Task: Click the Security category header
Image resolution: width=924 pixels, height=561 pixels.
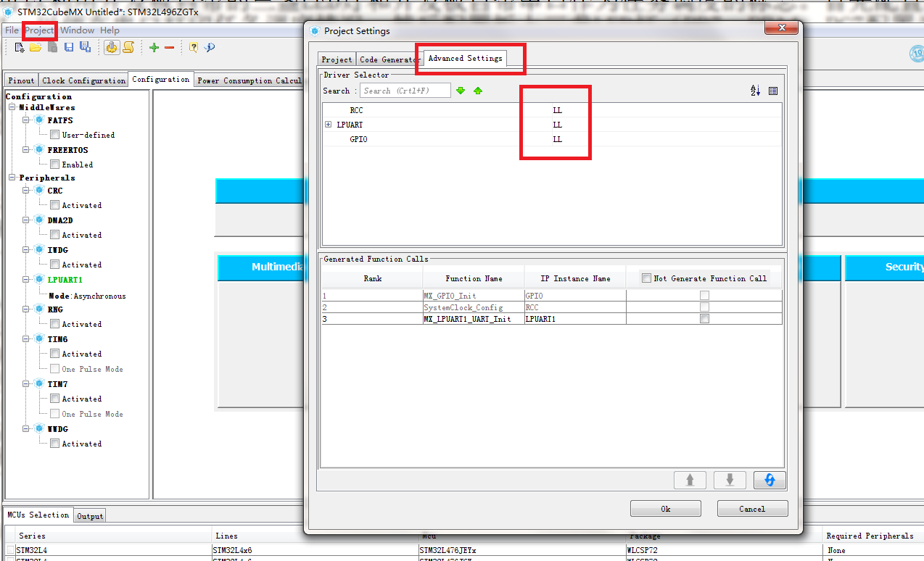Action: 885,267
